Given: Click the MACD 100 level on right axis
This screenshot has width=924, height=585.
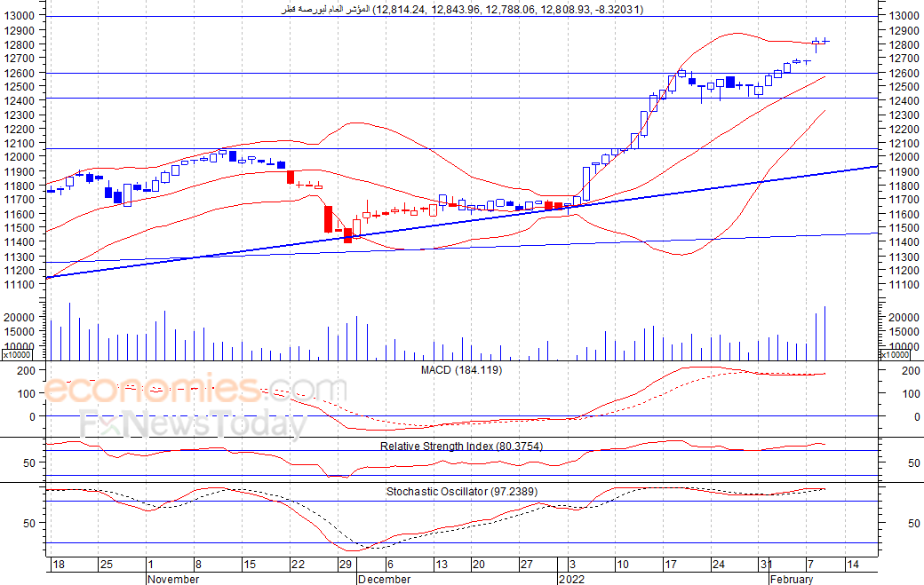Looking at the screenshot, I should [911, 394].
